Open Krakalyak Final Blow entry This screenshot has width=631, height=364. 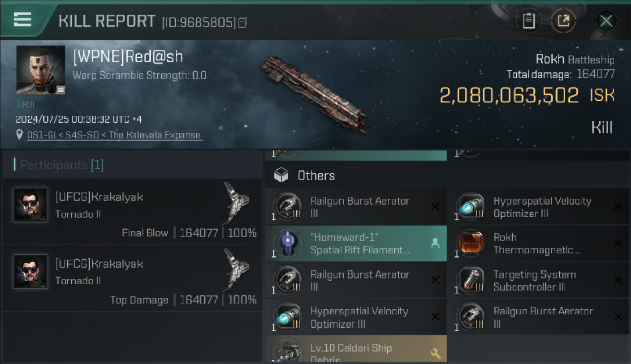pos(132,211)
